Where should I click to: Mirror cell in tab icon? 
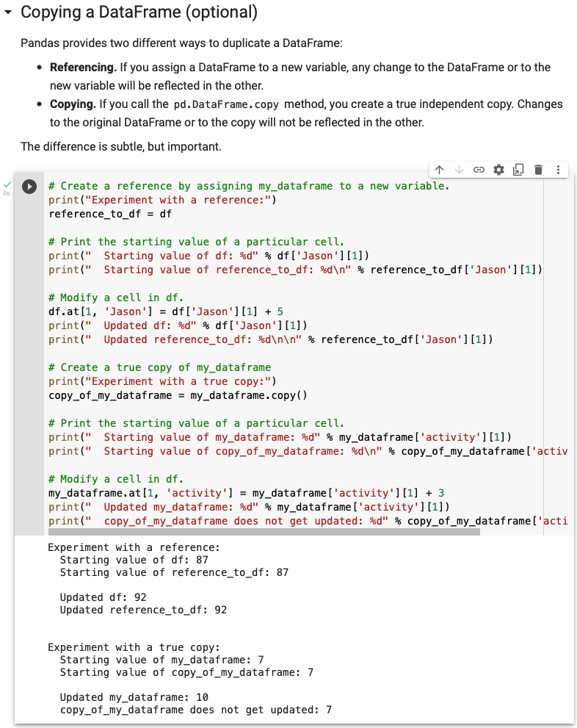pyautogui.click(x=518, y=170)
